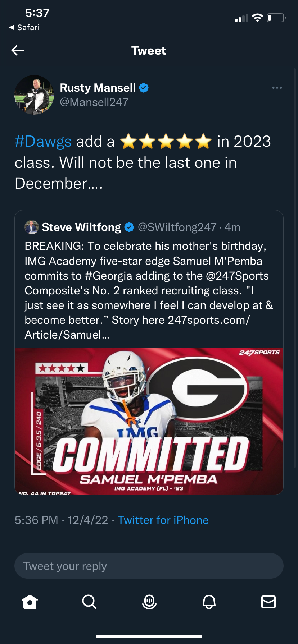Tap the Rusty Mansell display name
This screenshot has width=298, height=644.
tap(98, 88)
